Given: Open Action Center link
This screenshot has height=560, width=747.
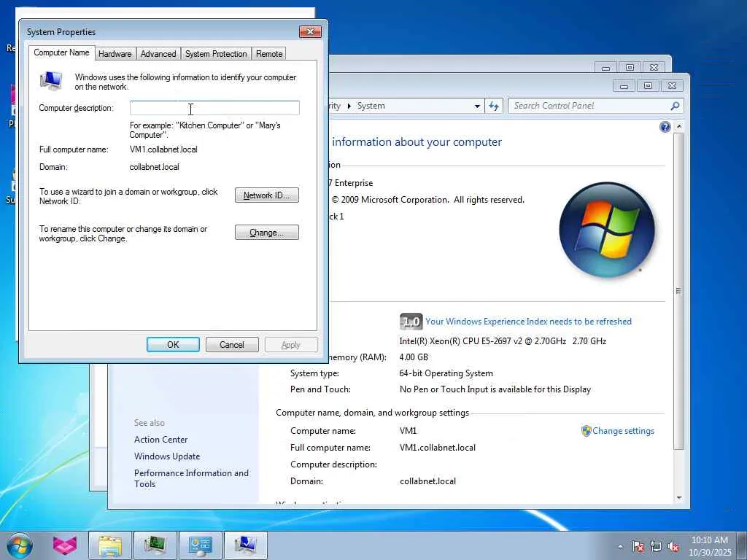Looking at the screenshot, I should point(161,440).
